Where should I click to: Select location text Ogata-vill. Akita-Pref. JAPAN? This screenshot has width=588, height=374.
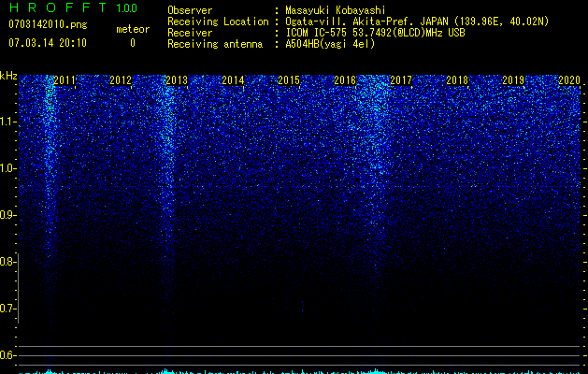pos(366,22)
